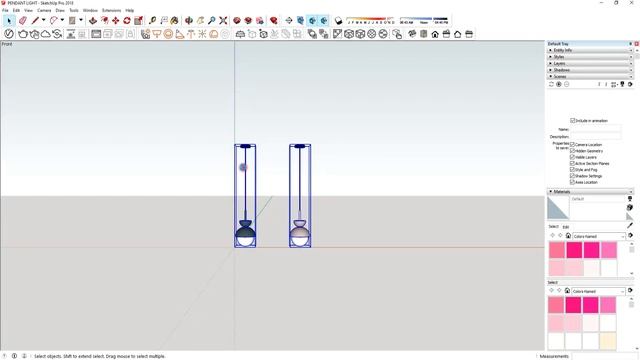This screenshot has height=360, width=640.
Task: Open the Extensions menu
Action: [x=111, y=10]
